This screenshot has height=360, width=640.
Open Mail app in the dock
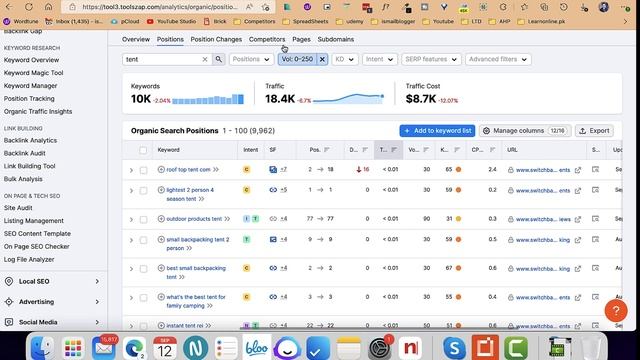click(x=104, y=348)
